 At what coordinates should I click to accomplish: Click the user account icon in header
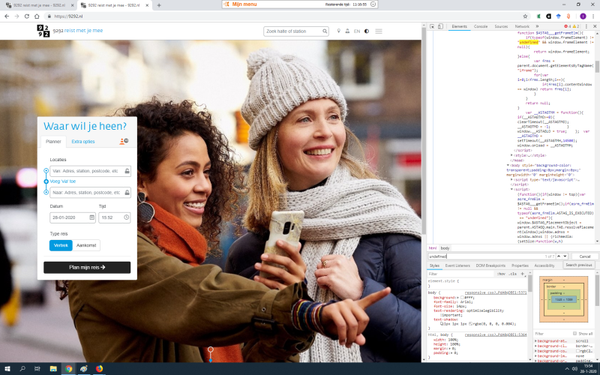click(x=347, y=31)
